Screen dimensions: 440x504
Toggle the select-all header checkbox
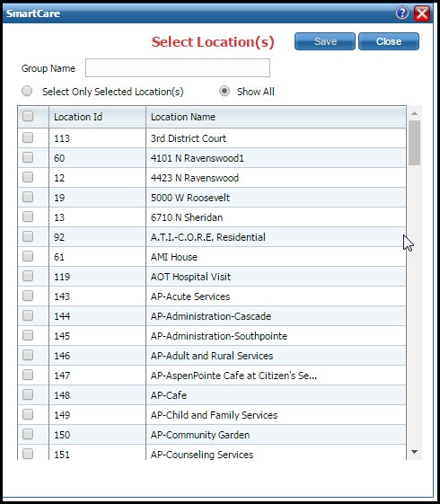pos(28,116)
